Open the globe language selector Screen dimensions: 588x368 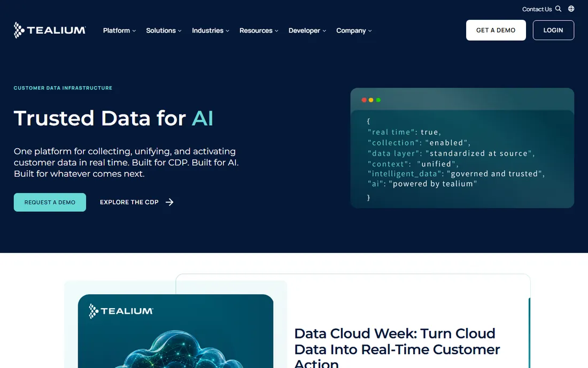[571, 9]
